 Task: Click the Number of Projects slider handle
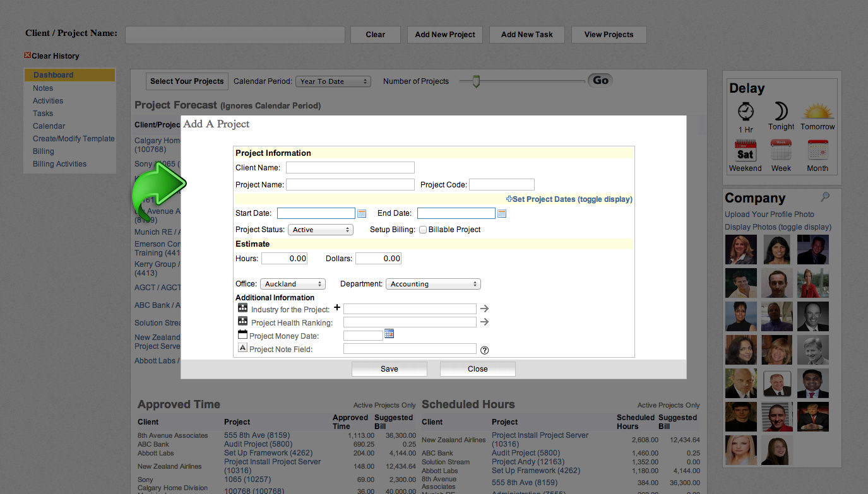476,81
